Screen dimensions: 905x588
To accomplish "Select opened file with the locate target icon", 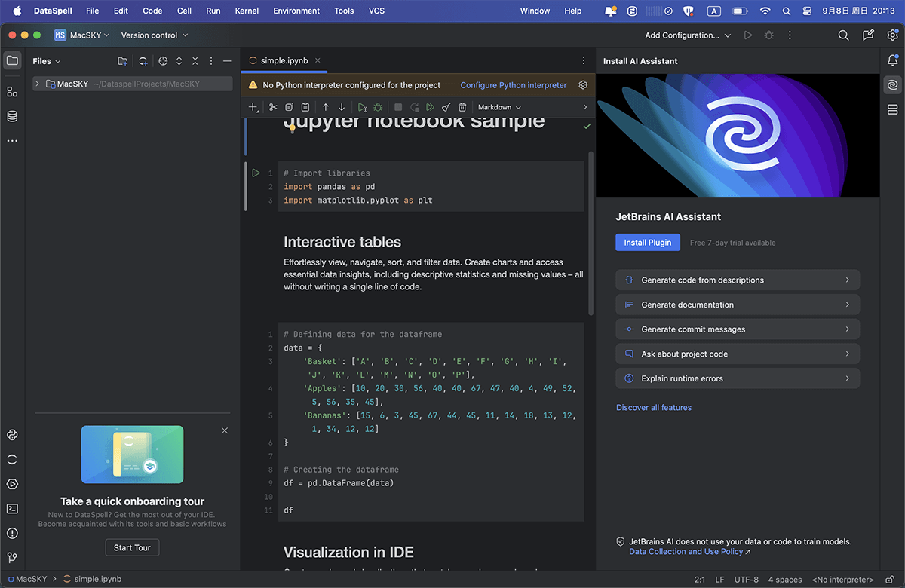I will coord(163,61).
